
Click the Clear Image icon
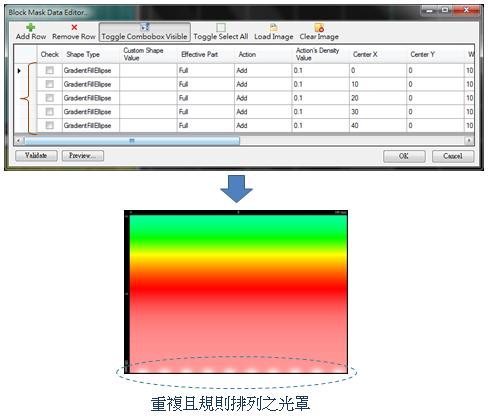point(319,27)
